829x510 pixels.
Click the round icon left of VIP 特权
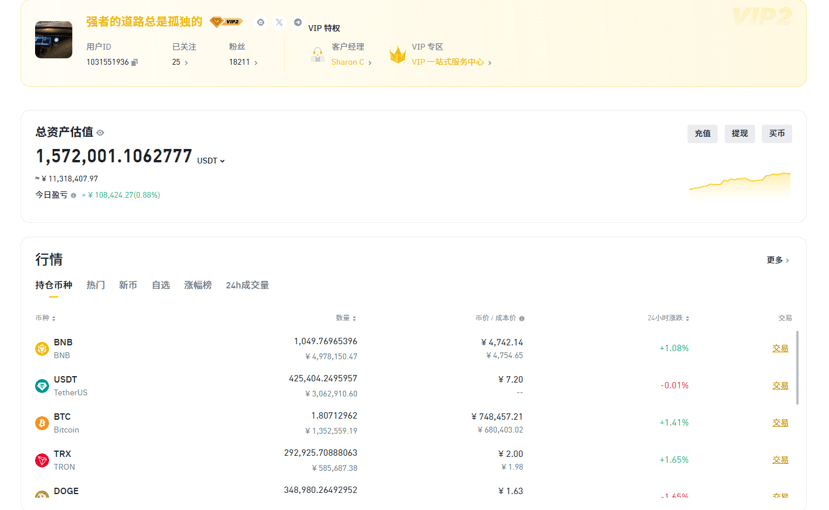tap(298, 22)
